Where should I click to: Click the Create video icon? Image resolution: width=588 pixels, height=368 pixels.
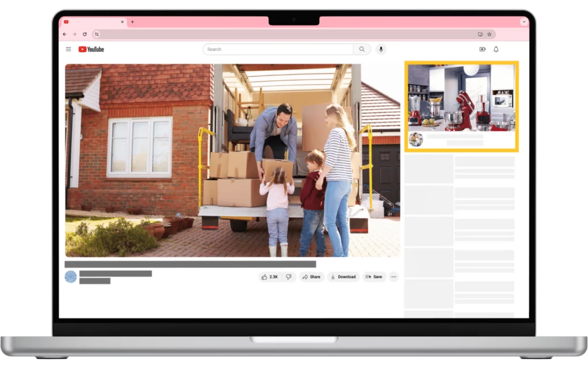[x=482, y=49]
